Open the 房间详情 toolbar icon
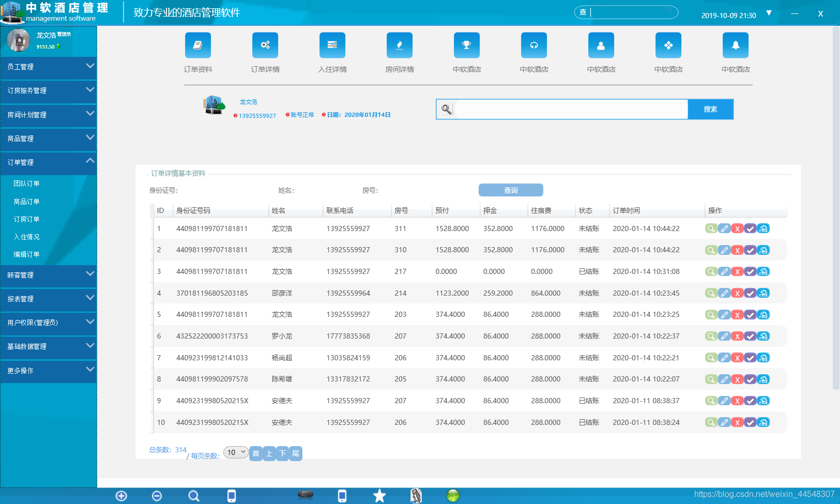This screenshot has width=840, height=504. (x=400, y=45)
